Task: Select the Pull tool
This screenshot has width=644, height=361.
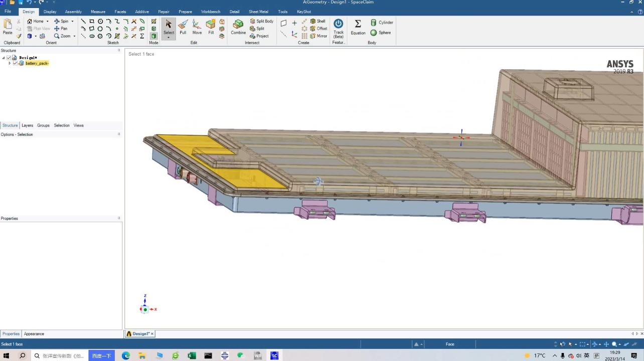Action: (183, 27)
